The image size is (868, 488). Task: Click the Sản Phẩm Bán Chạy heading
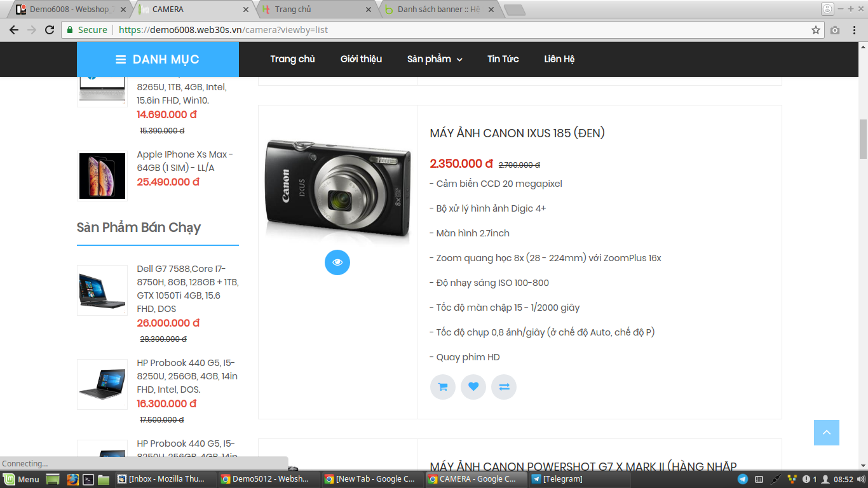click(139, 227)
